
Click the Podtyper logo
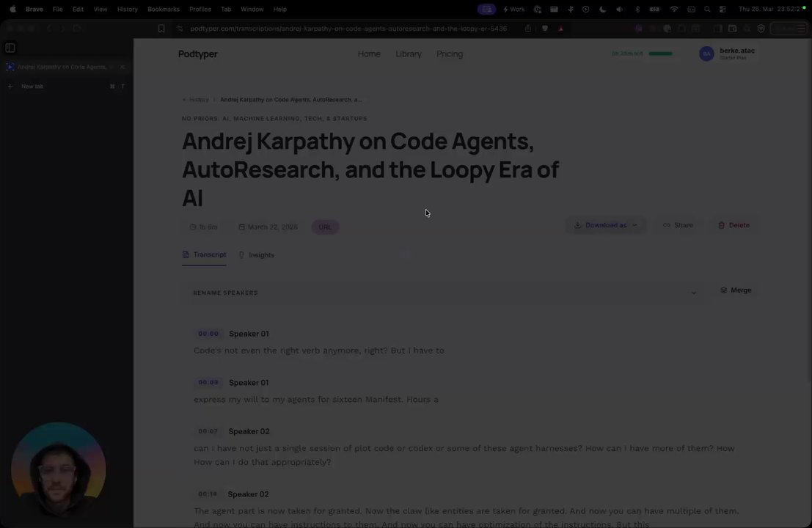tap(198, 54)
